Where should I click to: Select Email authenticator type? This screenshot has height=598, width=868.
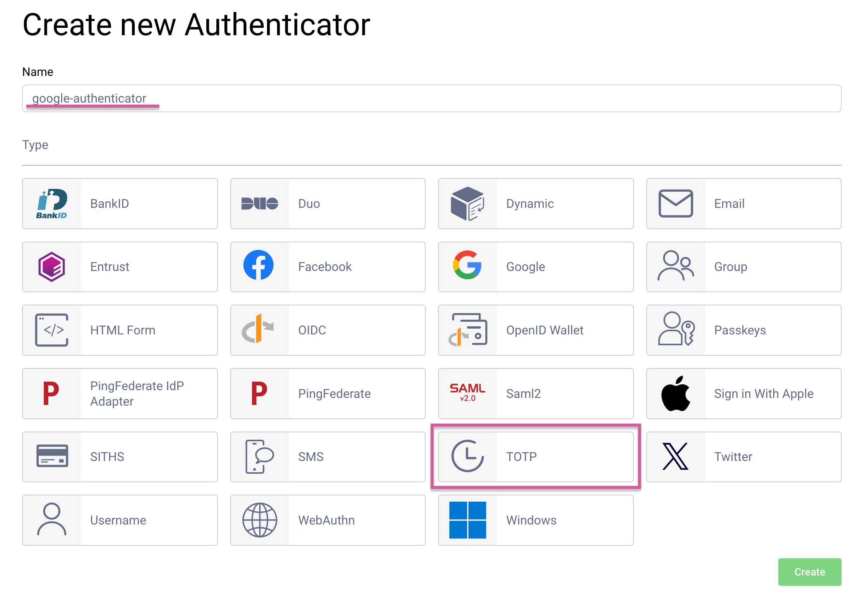click(x=743, y=204)
